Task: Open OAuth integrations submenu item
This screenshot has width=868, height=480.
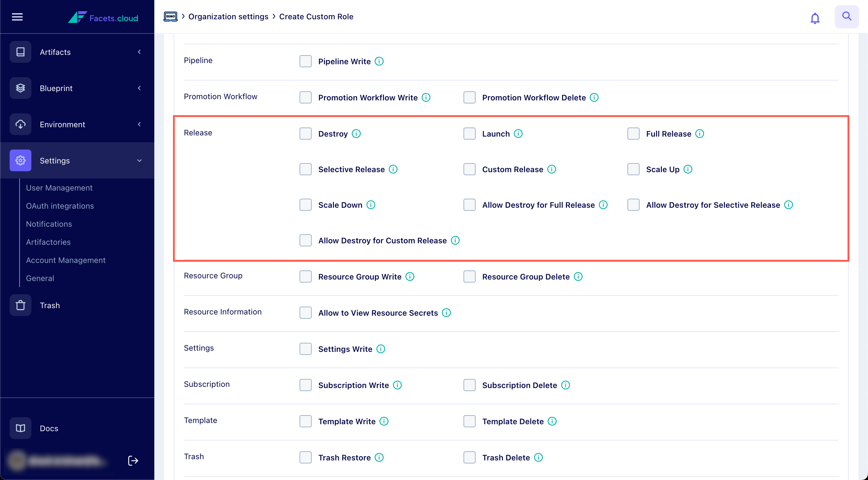Action: [60, 206]
